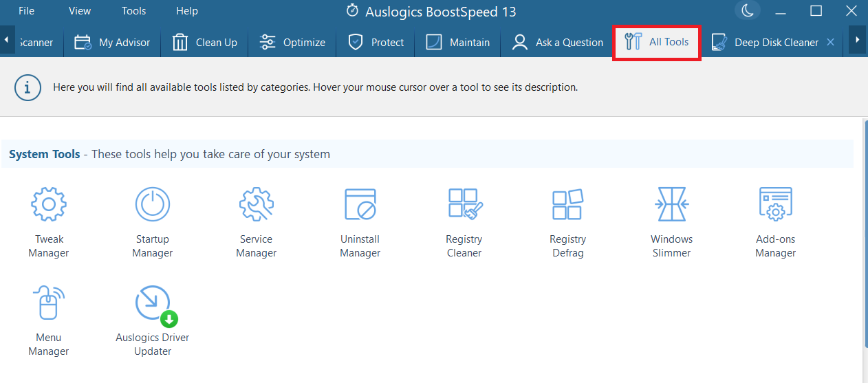Screen dimensions: 868x383
Task: Open Uninstall Manager
Action: 360,223
